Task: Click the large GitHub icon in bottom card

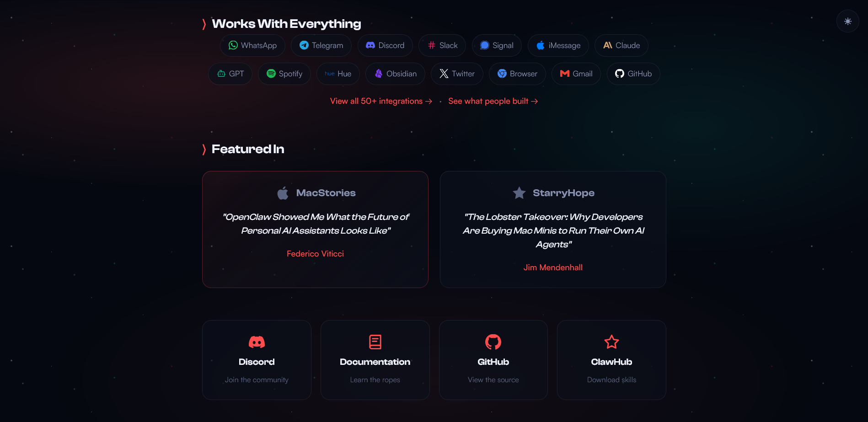Action: [493, 342]
